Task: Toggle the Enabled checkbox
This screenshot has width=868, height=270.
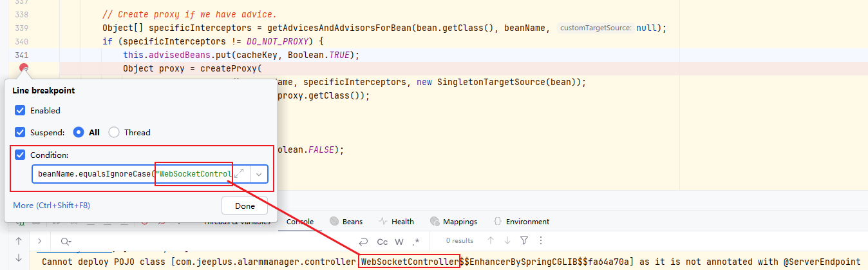Action: (20, 110)
